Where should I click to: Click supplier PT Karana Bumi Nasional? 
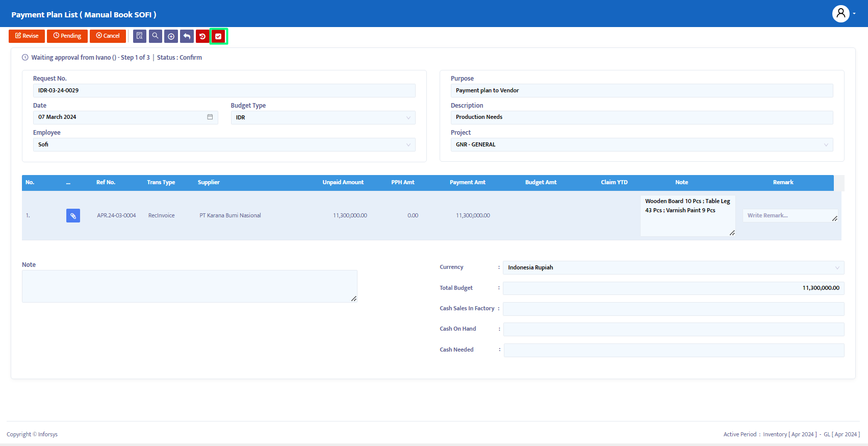pos(230,215)
